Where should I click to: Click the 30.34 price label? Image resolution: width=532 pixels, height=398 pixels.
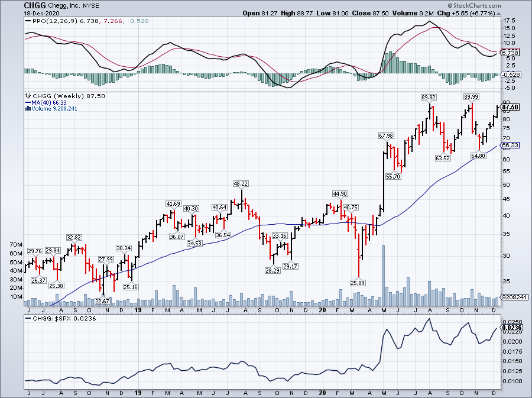[x=124, y=248]
